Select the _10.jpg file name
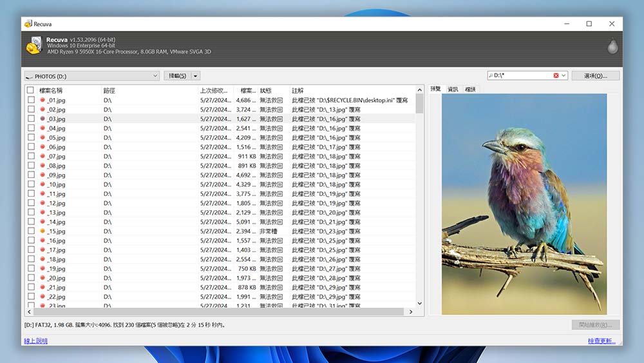The width and height of the screenshot is (644, 363). point(56,184)
